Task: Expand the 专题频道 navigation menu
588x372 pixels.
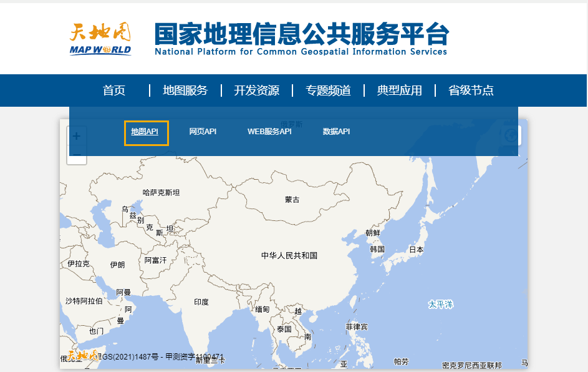Action: click(328, 91)
